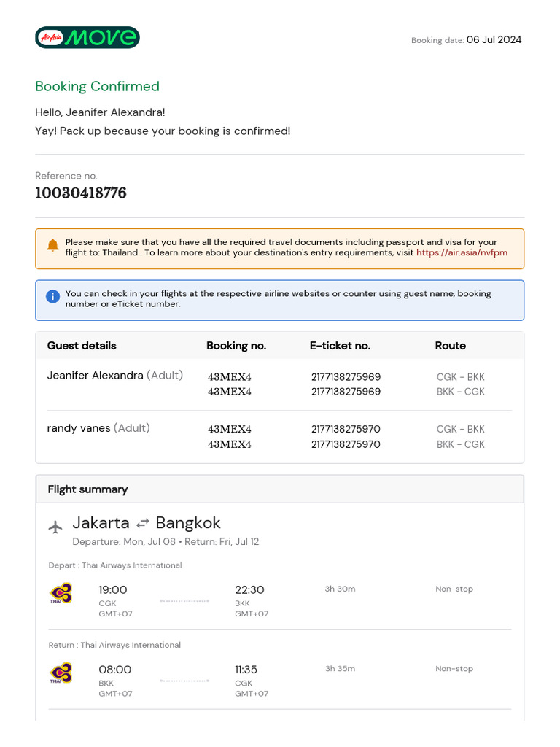The image size is (560, 747).
Task: Click the Guest details column header
Action: pyautogui.click(x=82, y=346)
